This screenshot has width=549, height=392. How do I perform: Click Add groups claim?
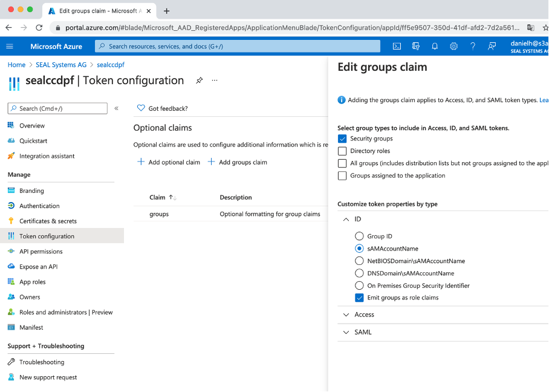pyautogui.click(x=241, y=162)
